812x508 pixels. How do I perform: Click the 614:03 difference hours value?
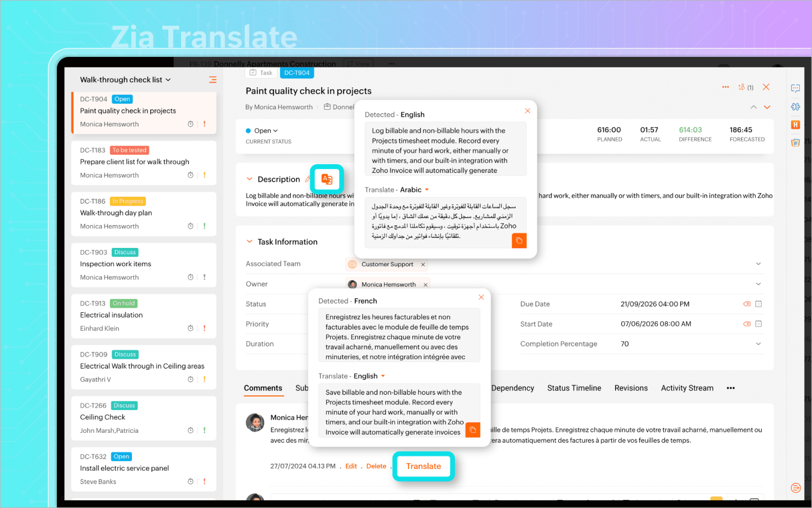[690, 130]
